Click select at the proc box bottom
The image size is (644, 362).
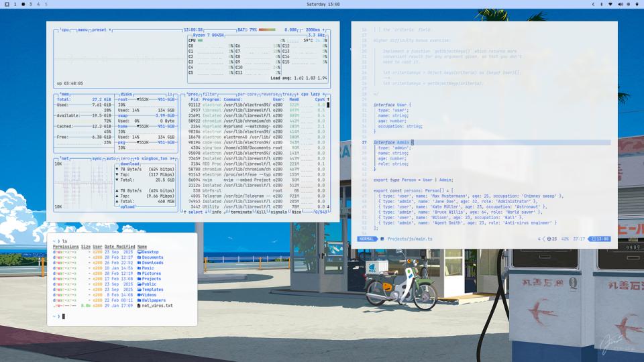pyautogui.click(x=195, y=213)
